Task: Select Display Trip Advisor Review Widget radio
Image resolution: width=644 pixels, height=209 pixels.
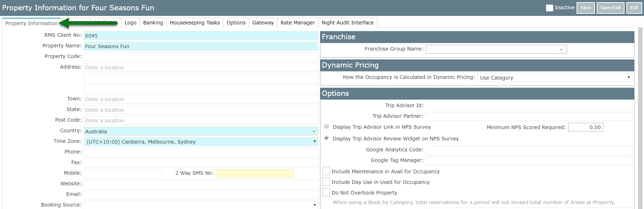Action: tap(326, 138)
